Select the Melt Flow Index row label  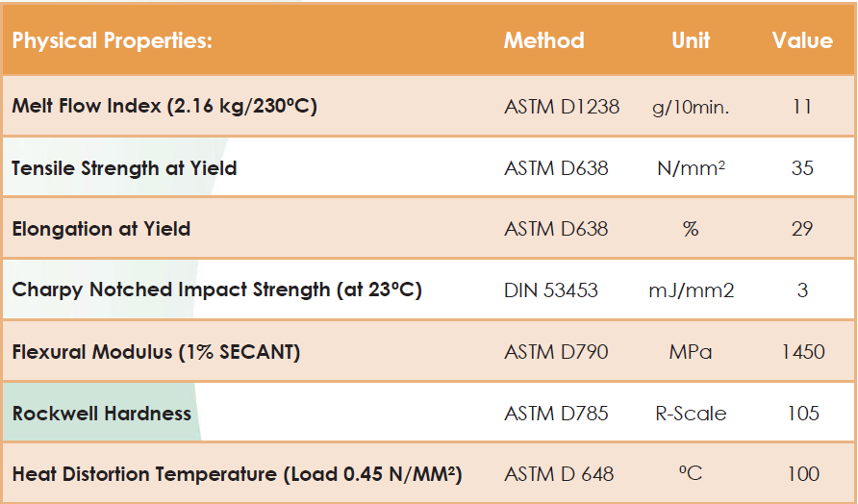click(164, 106)
